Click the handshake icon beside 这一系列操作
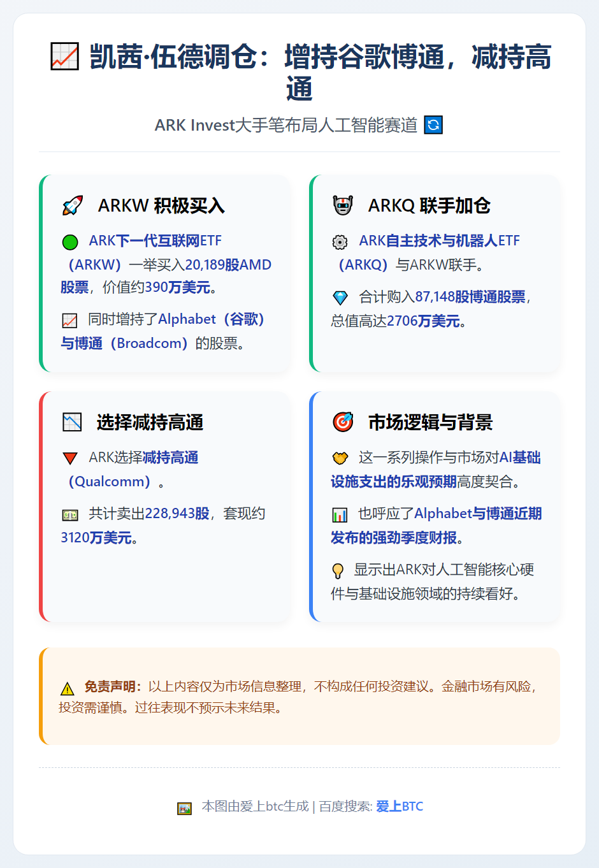 pos(340,458)
